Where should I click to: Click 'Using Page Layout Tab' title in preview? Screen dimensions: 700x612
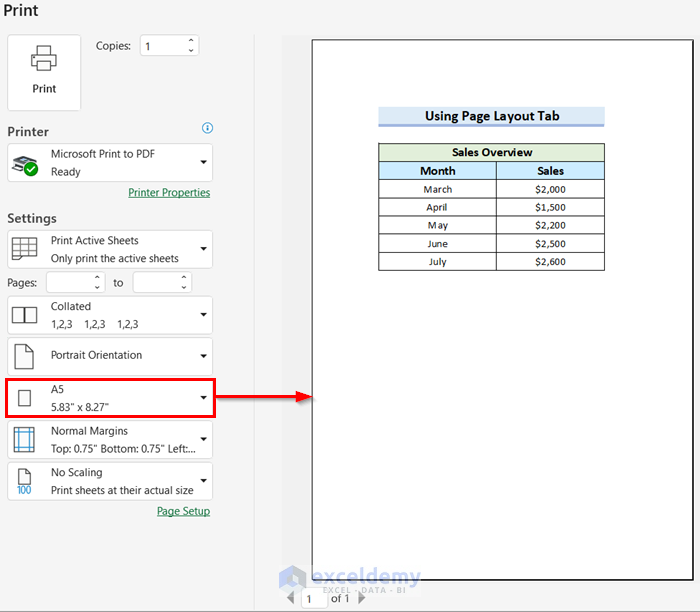(492, 116)
